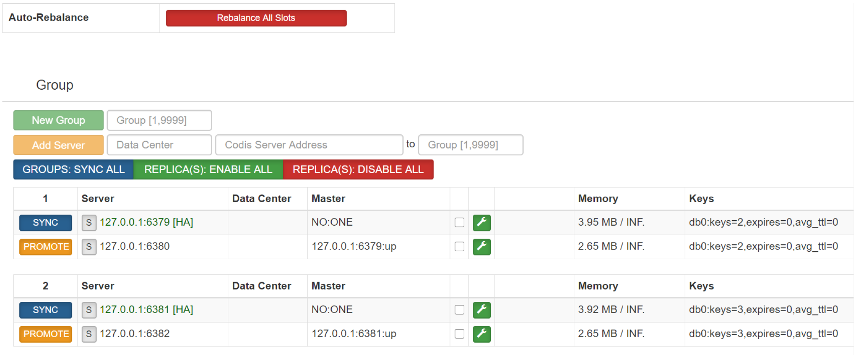Toggle checkbox in the 127.0.0.1:6382 row
Screen dimensions: 868x362
tap(459, 334)
